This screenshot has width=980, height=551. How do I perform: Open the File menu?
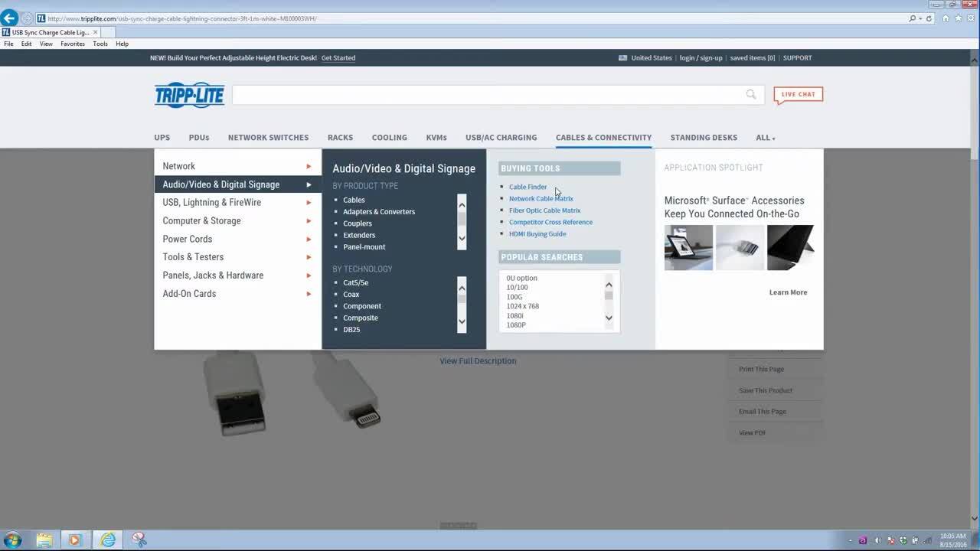click(8, 44)
